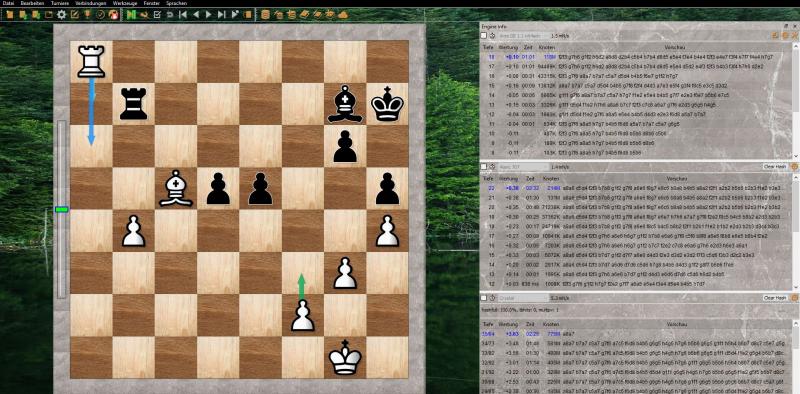Viewport: 800px width, 394px height.
Task: Toggle the third engine's checkbox
Action: coord(484,298)
